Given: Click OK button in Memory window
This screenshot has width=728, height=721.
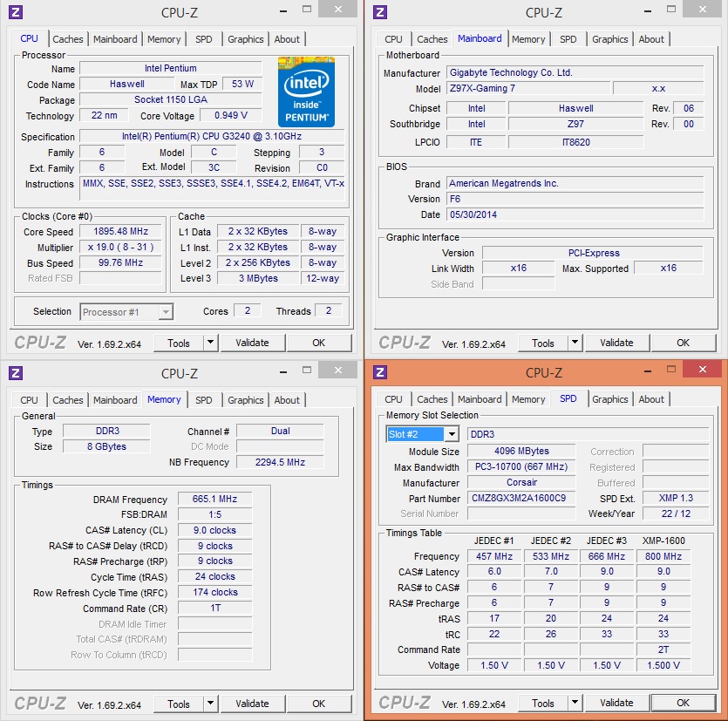Looking at the screenshot, I should [x=318, y=704].
